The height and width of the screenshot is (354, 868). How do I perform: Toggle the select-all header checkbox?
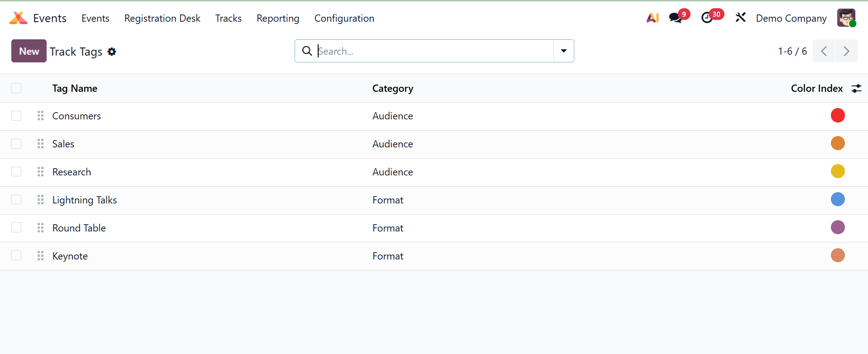coord(16,88)
